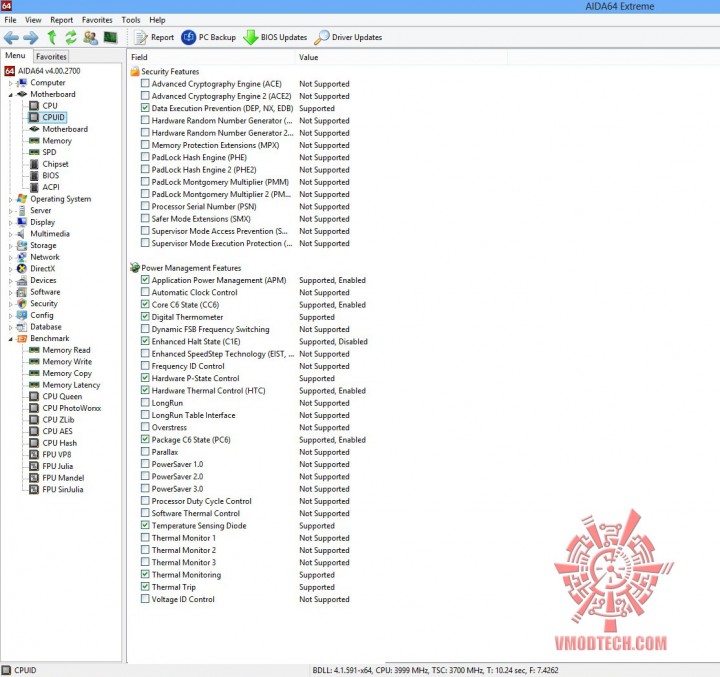
Task: Click the PC Backup blue circle icon
Action: [188, 37]
